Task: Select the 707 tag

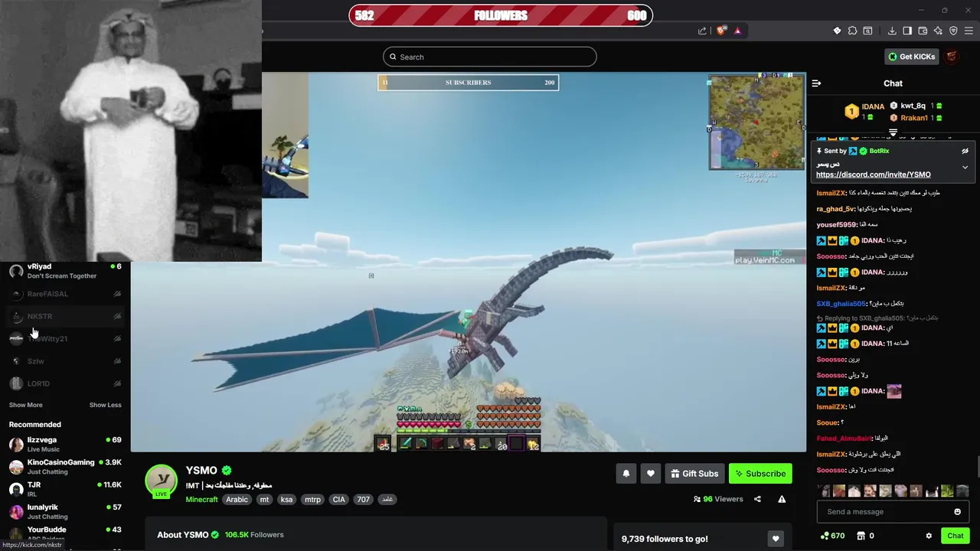Action: [x=363, y=499]
